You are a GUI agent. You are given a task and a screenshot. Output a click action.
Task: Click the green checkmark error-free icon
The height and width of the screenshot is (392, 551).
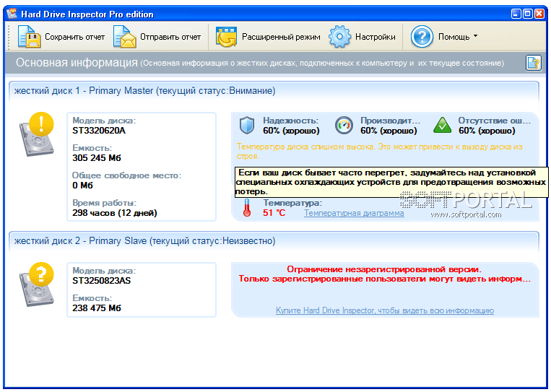point(443,126)
